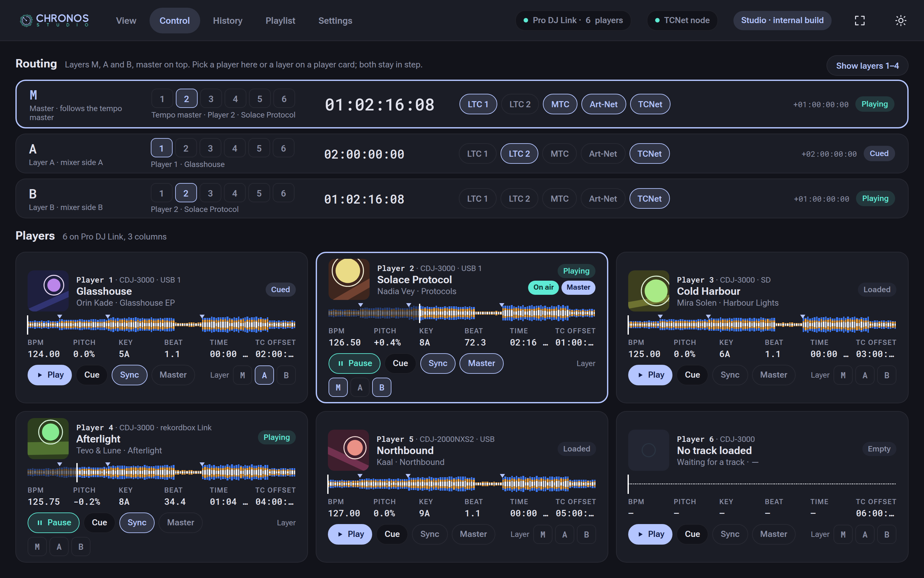The width and height of the screenshot is (924, 578).
Task: Click the Studio internal build badge
Action: coord(782,21)
